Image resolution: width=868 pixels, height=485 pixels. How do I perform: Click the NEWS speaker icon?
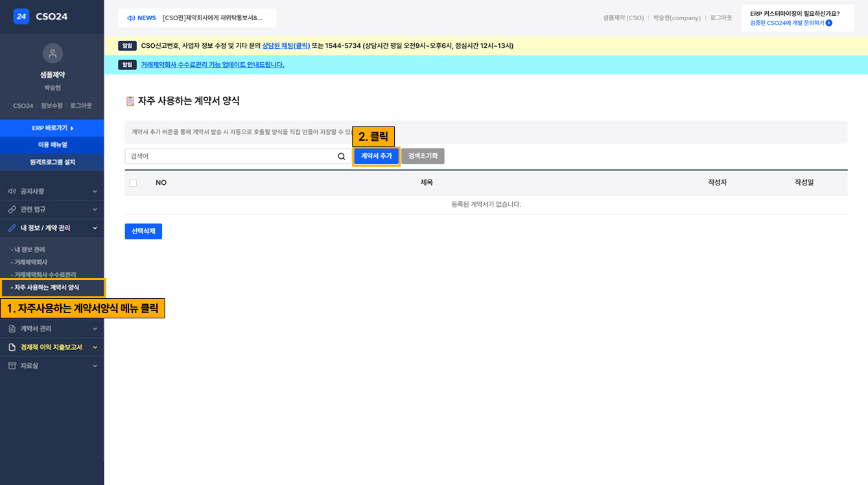[x=130, y=18]
